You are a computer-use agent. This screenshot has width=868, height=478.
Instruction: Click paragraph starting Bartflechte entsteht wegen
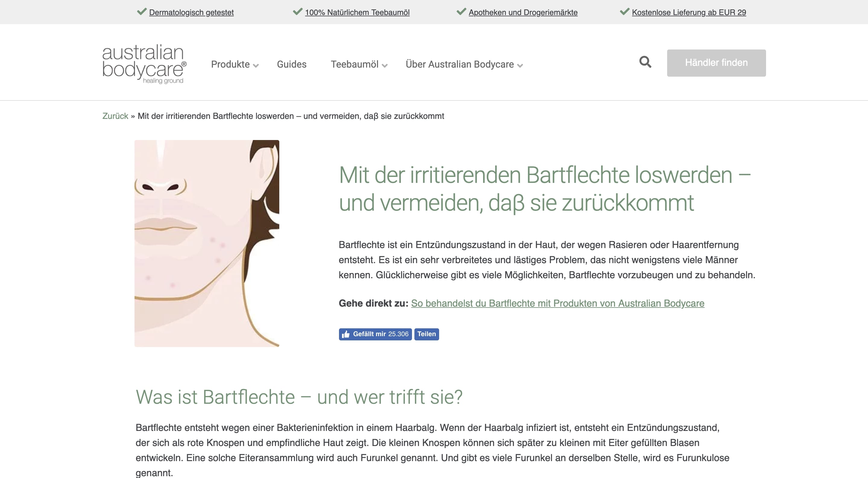[x=432, y=450]
